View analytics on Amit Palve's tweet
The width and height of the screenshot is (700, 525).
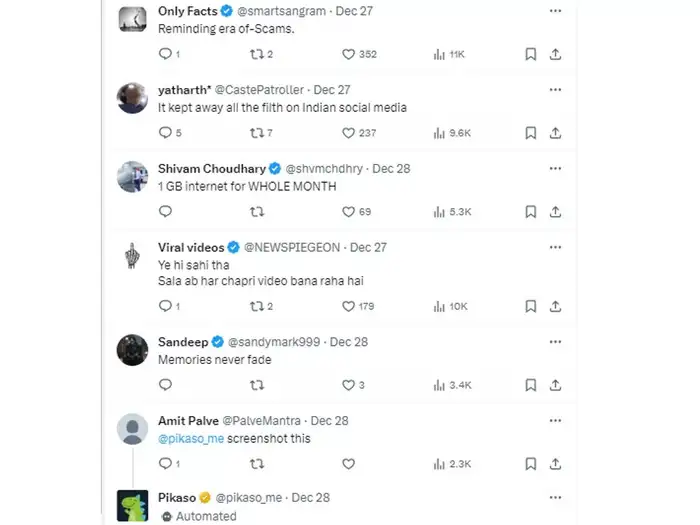(x=439, y=464)
